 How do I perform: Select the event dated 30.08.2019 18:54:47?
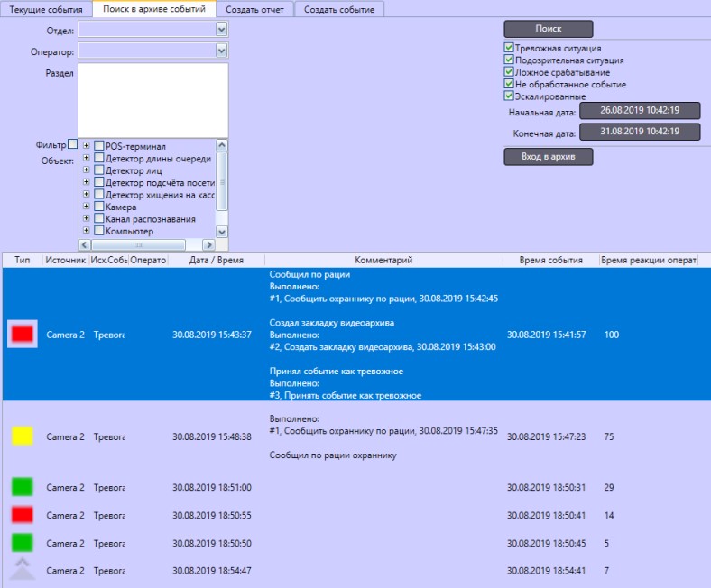(x=356, y=570)
